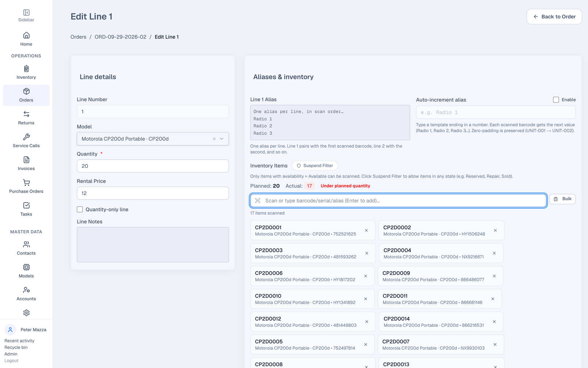Open the Inventory section
588x368 pixels.
(26, 72)
